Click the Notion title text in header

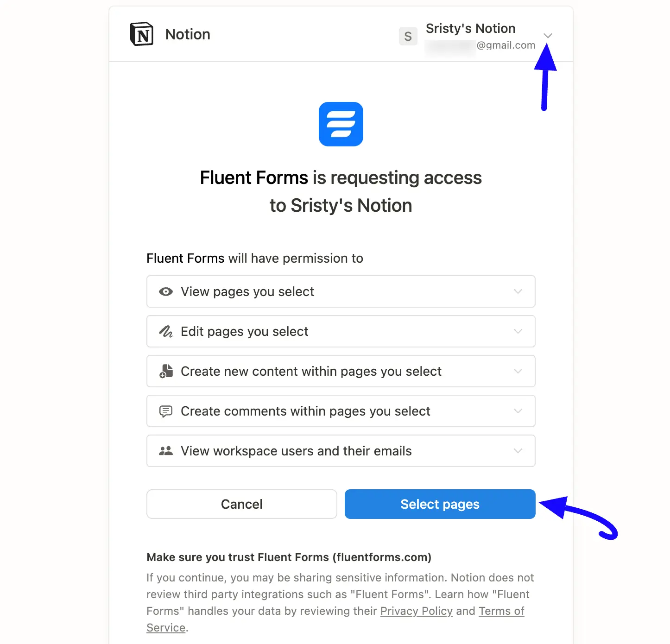[188, 34]
